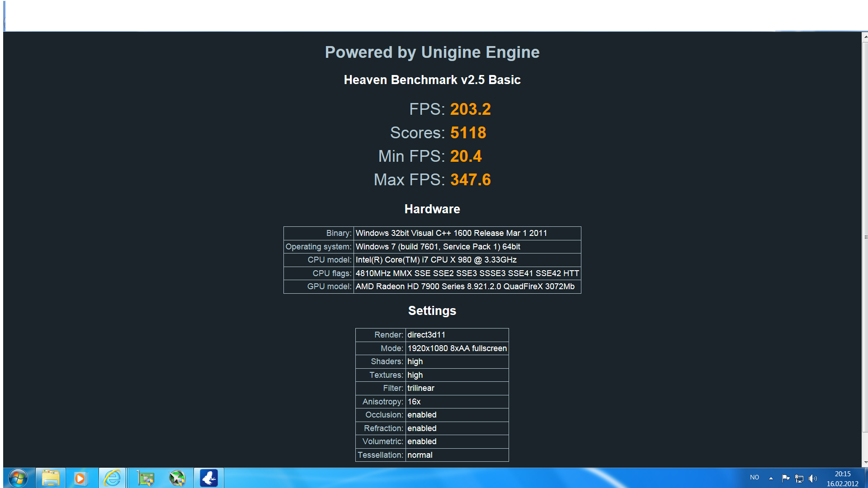Click the 'Min FPS:' label
The image size is (868, 488).
click(x=412, y=156)
